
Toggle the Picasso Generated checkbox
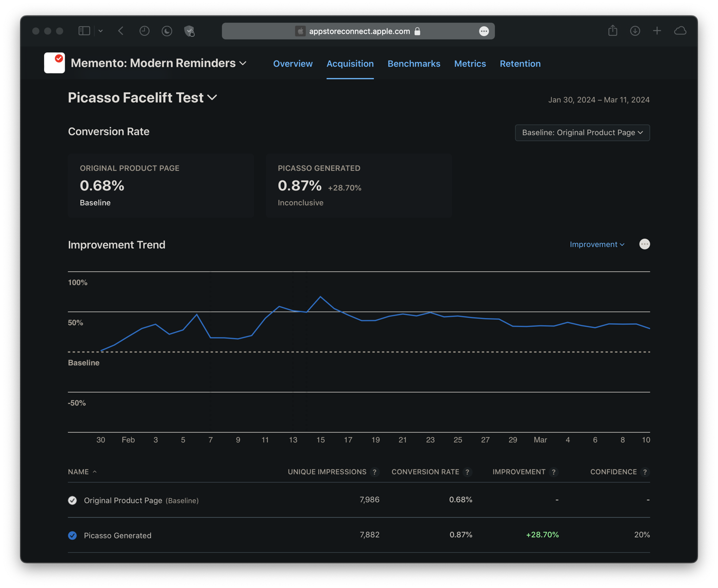[72, 536]
